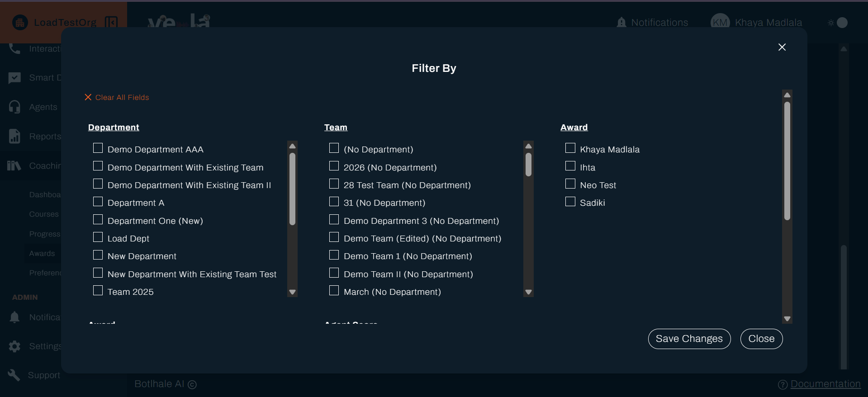The width and height of the screenshot is (868, 397).
Task: Click the Documentation help icon
Action: tap(783, 384)
